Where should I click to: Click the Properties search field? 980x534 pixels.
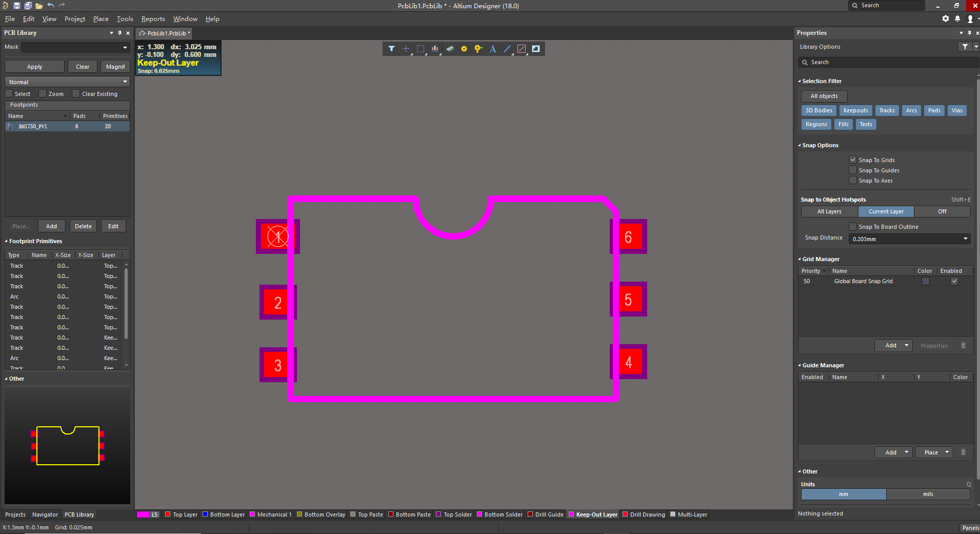[888, 62]
